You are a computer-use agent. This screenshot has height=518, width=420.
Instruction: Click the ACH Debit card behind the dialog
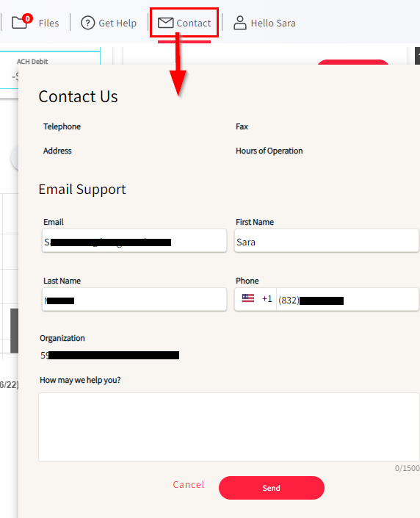coord(50,68)
